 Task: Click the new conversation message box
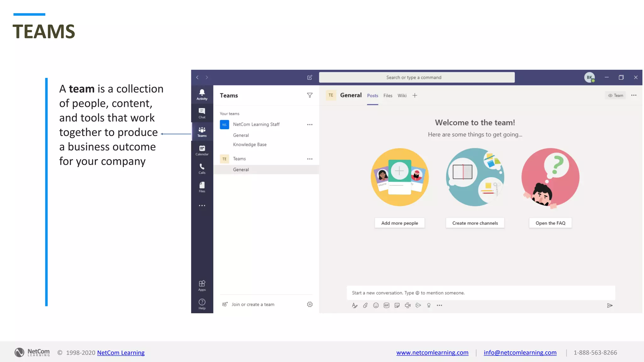pyautogui.click(x=481, y=293)
